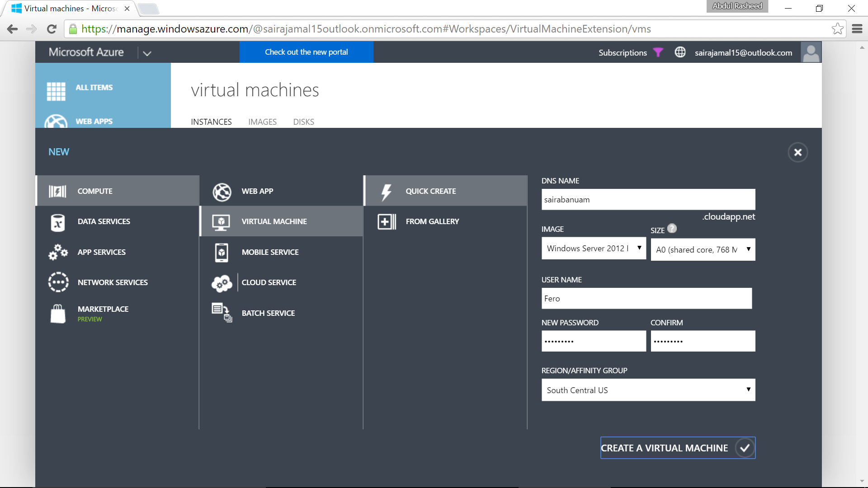This screenshot has width=868, height=488.
Task: Open the language globe icon
Action: pos(680,52)
